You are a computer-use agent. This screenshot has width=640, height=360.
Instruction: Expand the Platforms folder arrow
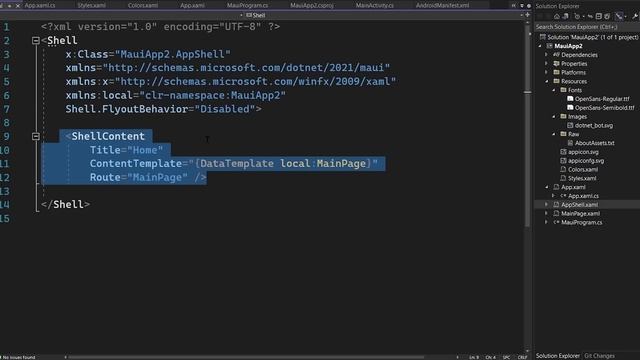pos(547,72)
